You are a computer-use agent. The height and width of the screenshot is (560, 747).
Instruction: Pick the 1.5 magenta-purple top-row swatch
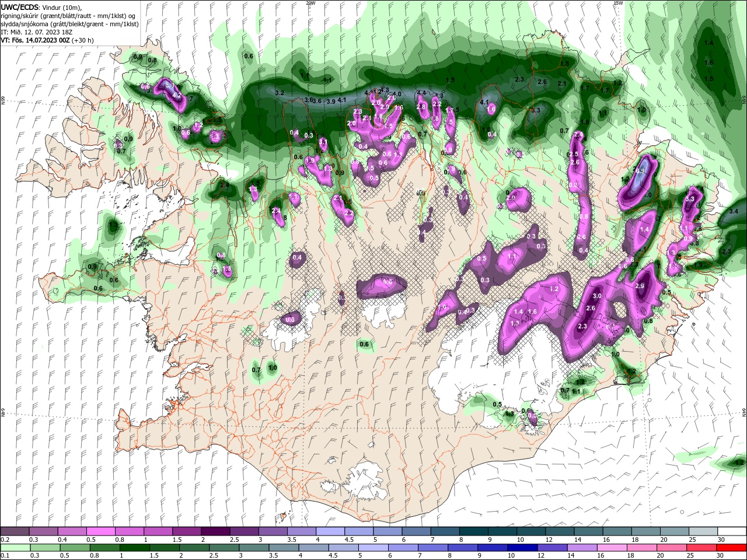click(186, 531)
